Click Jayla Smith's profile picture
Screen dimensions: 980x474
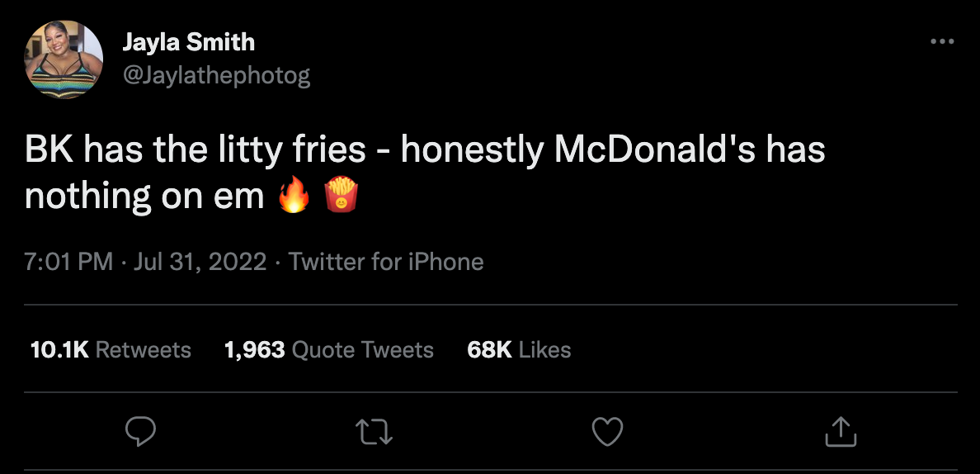64,59
